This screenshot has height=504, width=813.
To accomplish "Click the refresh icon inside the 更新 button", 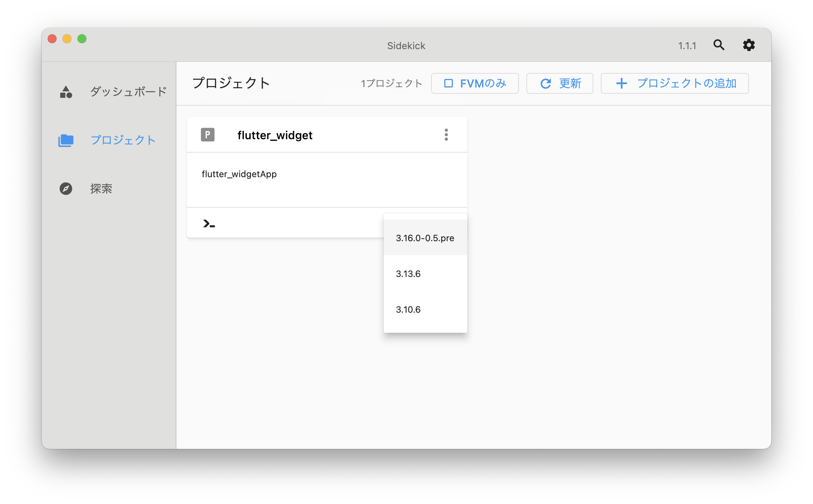I will [x=546, y=83].
